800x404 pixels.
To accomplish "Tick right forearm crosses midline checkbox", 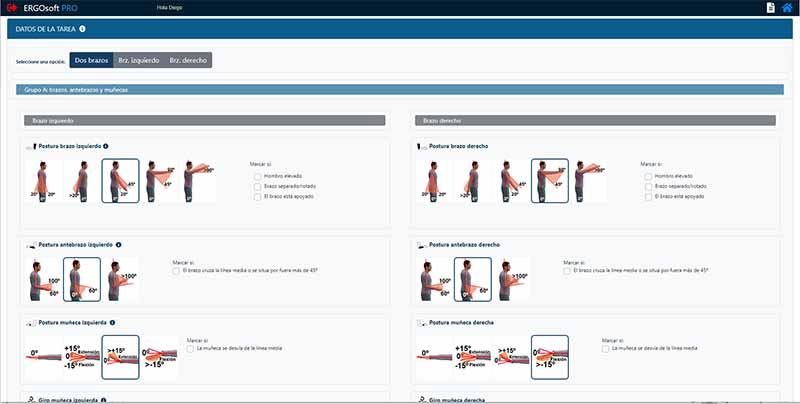I will pyautogui.click(x=567, y=271).
